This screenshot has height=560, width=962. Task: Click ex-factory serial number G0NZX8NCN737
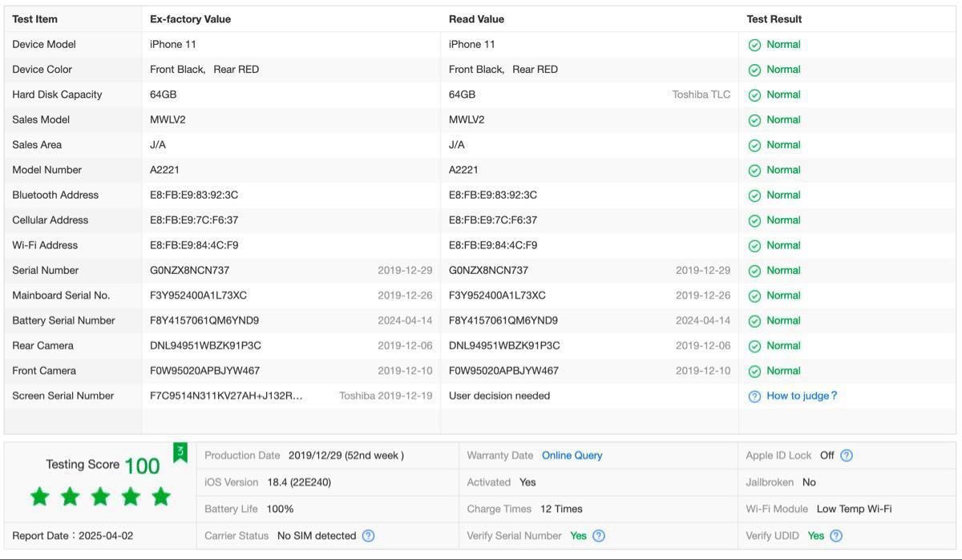point(189,271)
